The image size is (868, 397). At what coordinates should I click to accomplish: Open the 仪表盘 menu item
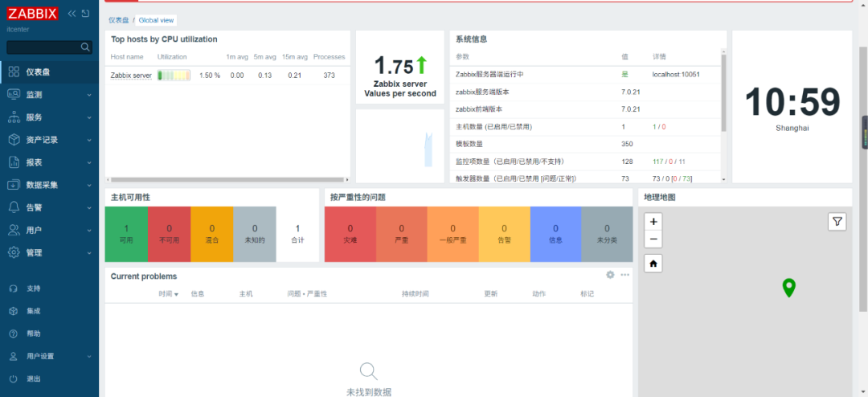pos(49,72)
